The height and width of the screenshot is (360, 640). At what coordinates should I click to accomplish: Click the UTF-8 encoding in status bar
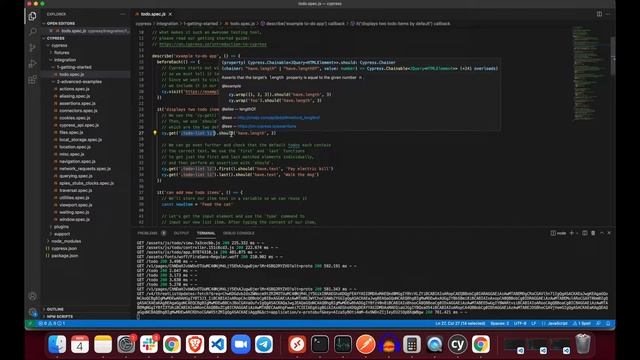[x=520, y=323]
